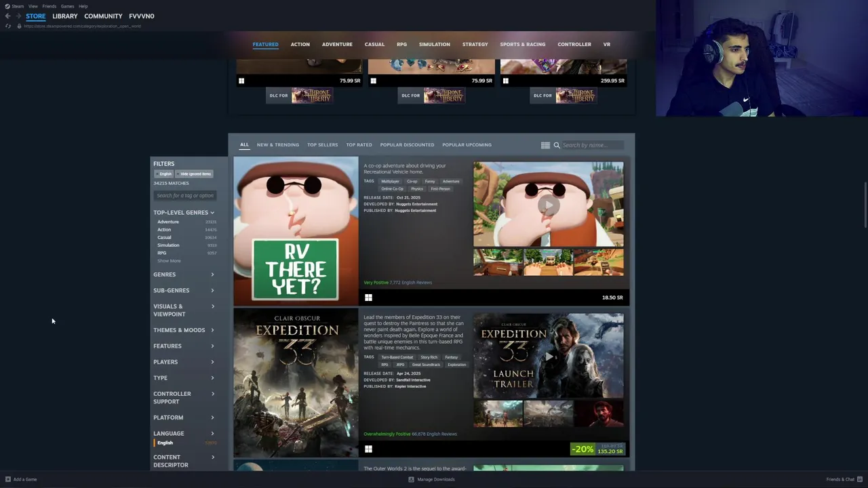Open the Steam menu
The width and height of the screenshot is (868, 488).
click(18, 6)
